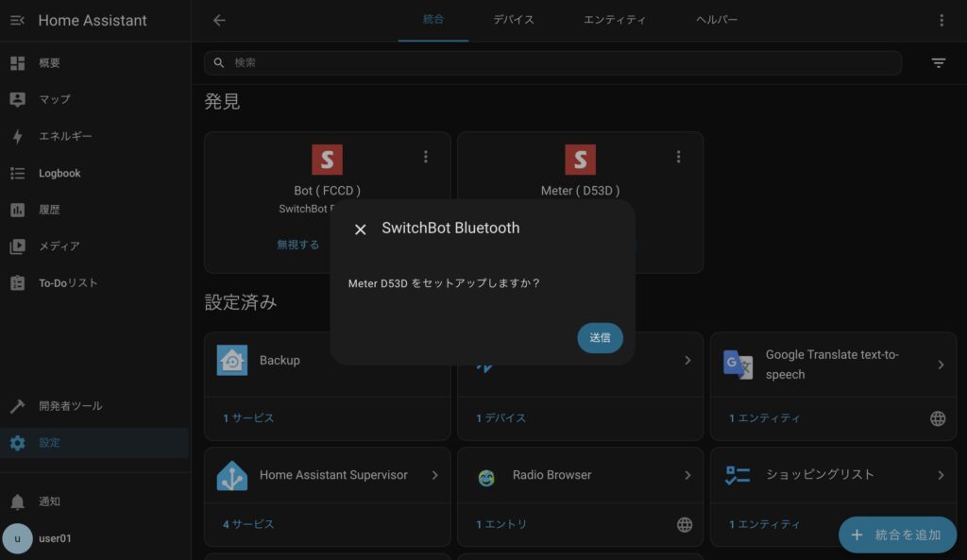Open the マップ map page
The image size is (967, 560).
pos(94,99)
